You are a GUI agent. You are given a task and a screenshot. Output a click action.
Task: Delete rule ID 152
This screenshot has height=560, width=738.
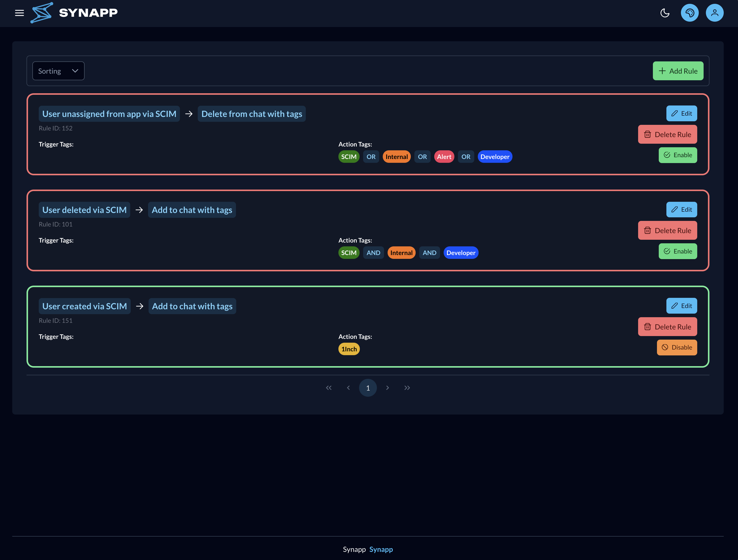[667, 135]
